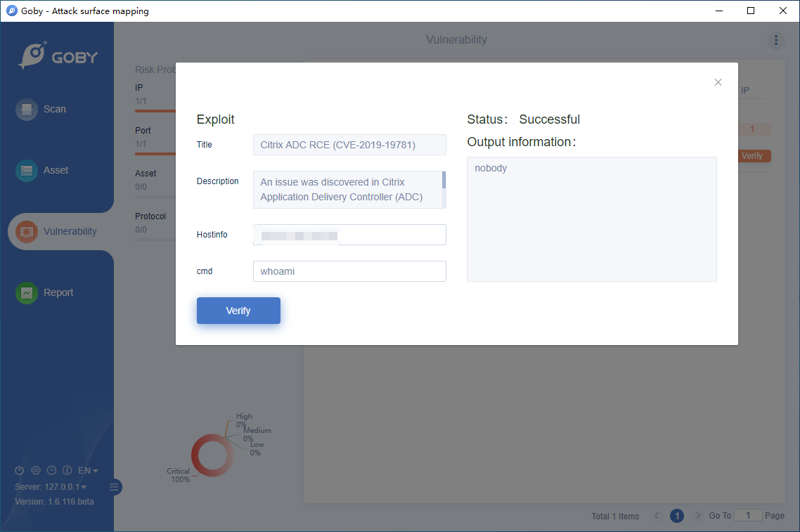This screenshot has height=532, width=800.
Task: Toggle sidebar with hamburger menu icon
Action: [115, 487]
